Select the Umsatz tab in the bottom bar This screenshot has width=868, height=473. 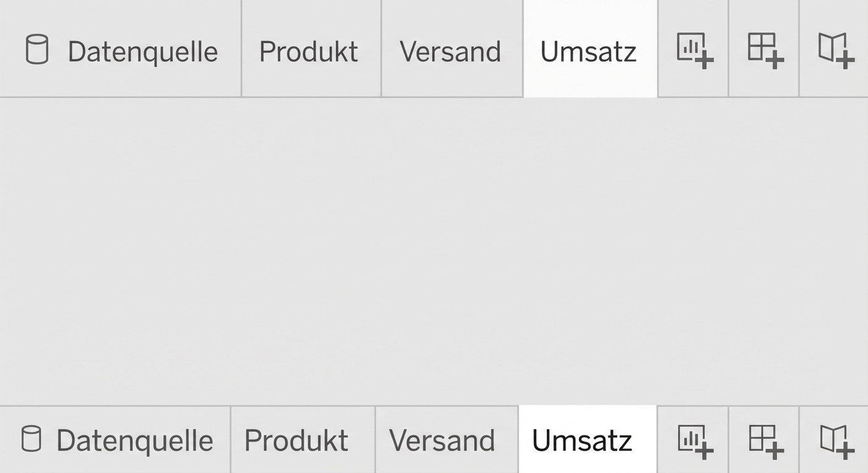(x=582, y=440)
